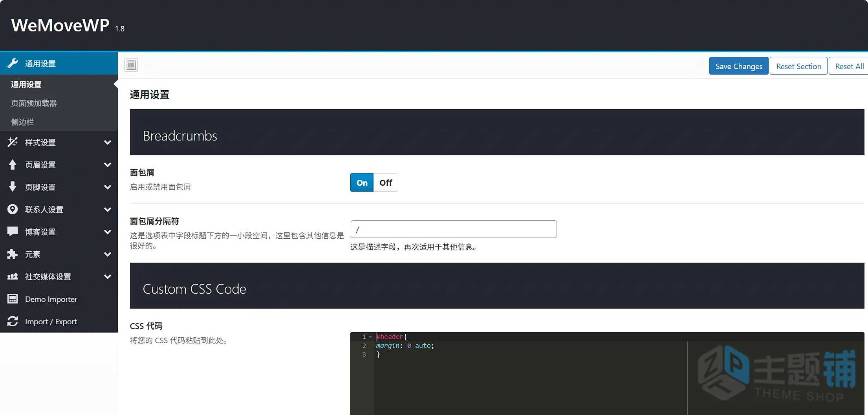Viewport: 868px width, 415px height.
Task: Click the Demo Importer icon
Action: [x=13, y=299]
